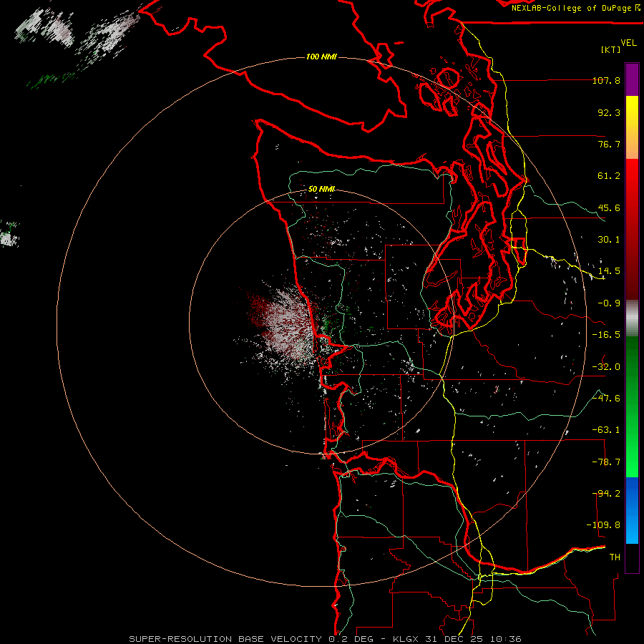Click the Super-Resolution Base Velocity caption at bottom
644x644 pixels.
coord(326,639)
